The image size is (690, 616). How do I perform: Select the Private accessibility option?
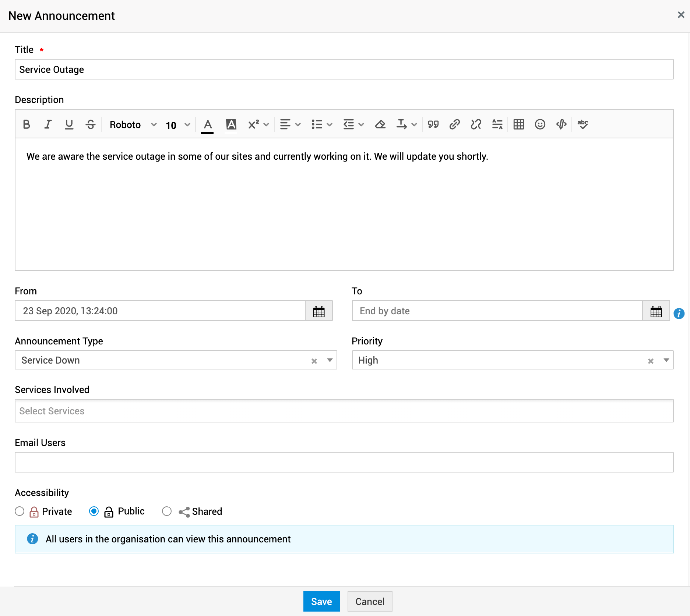point(20,511)
